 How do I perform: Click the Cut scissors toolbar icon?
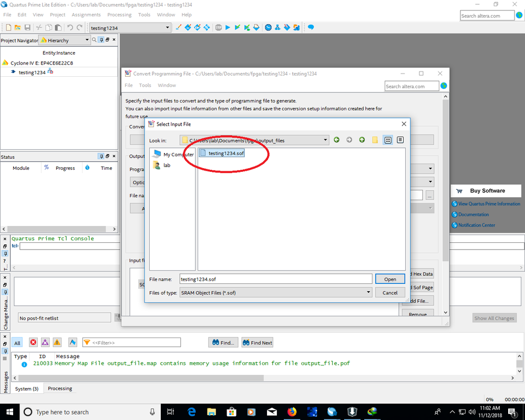pyautogui.click(x=39, y=27)
